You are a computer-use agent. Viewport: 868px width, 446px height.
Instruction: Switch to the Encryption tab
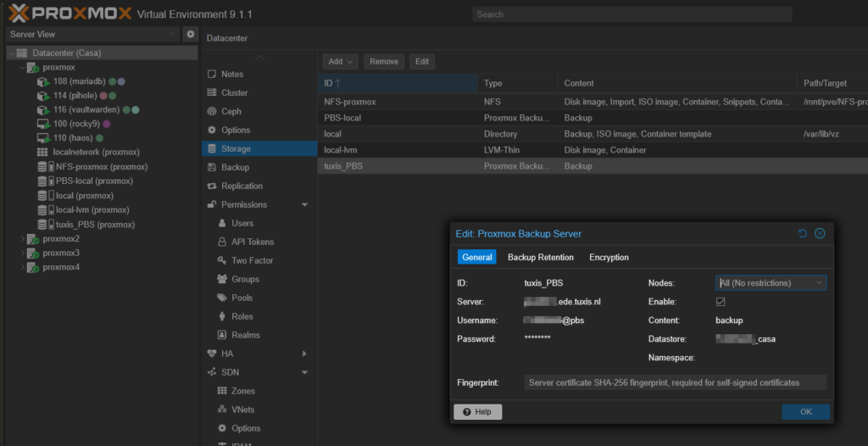(x=609, y=257)
